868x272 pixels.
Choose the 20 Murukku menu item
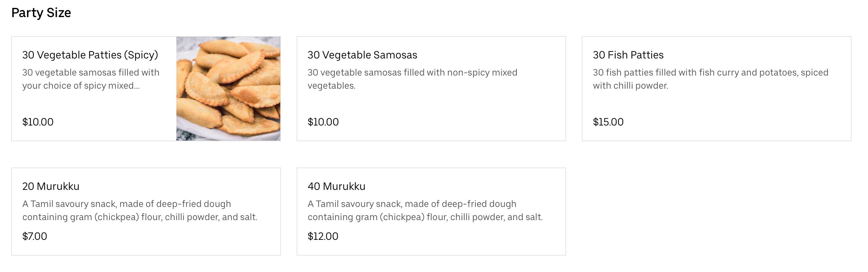[x=51, y=186]
